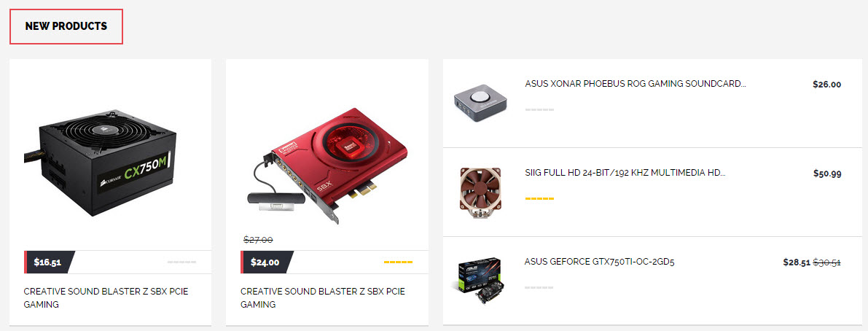Click the Creative Sound Blaster title under red card

pyautogui.click(x=323, y=297)
